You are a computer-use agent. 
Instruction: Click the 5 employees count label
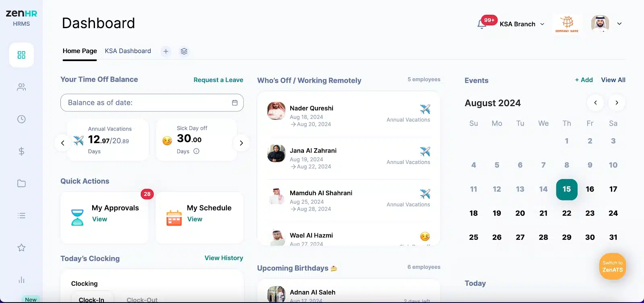424,80
